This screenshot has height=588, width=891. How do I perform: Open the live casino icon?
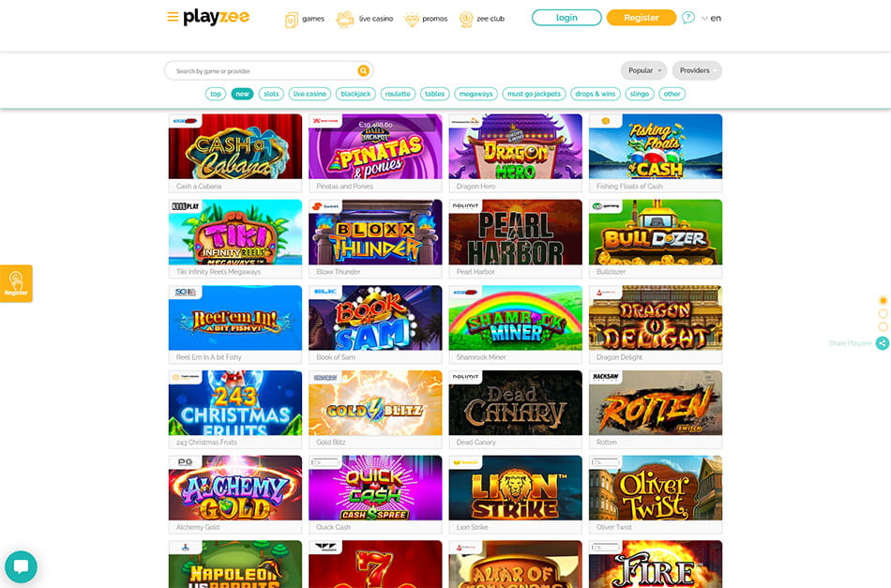coord(344,19)
